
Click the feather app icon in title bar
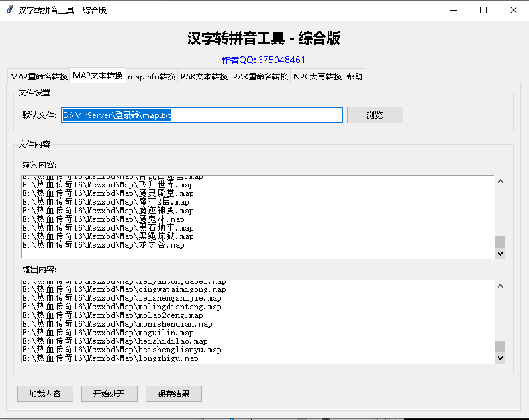coord(9,10)
